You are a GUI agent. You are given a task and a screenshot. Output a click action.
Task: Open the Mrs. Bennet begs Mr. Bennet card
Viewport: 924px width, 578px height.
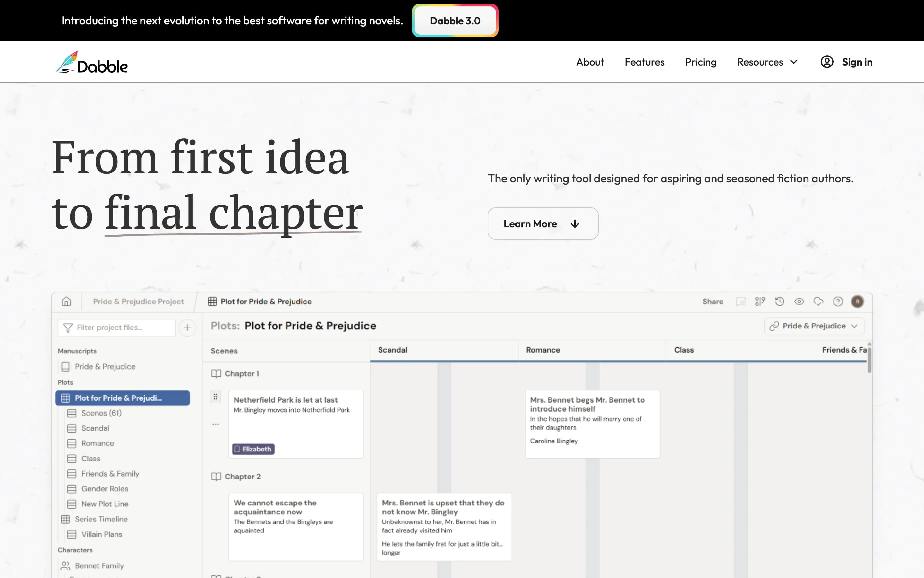click(592, 424)
